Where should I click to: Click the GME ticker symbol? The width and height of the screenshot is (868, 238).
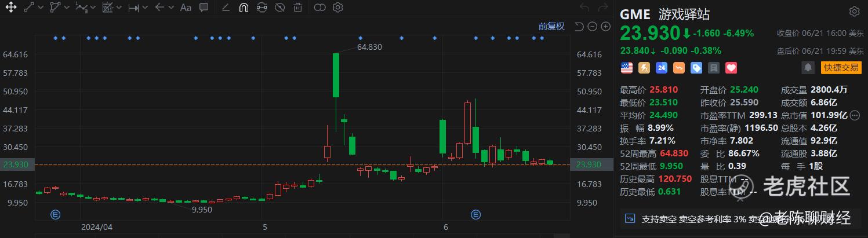(x=635, y=14)
